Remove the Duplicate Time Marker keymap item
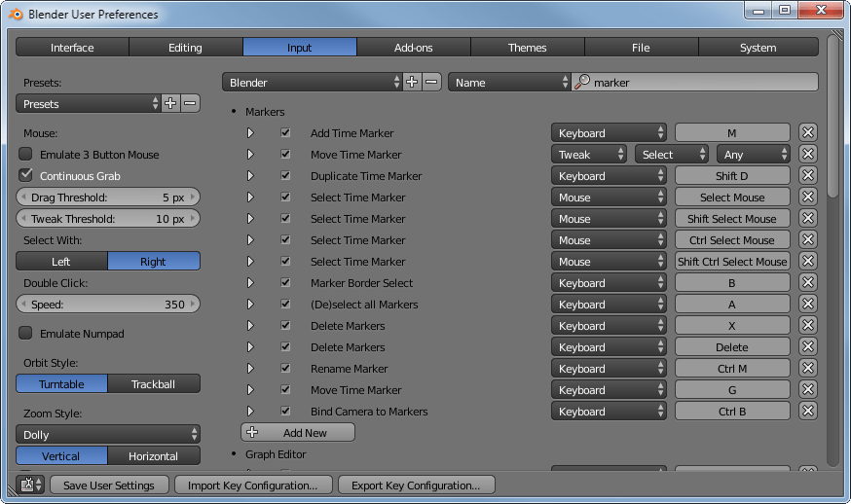This screenshot has width=851, height=504. point(807,176)
